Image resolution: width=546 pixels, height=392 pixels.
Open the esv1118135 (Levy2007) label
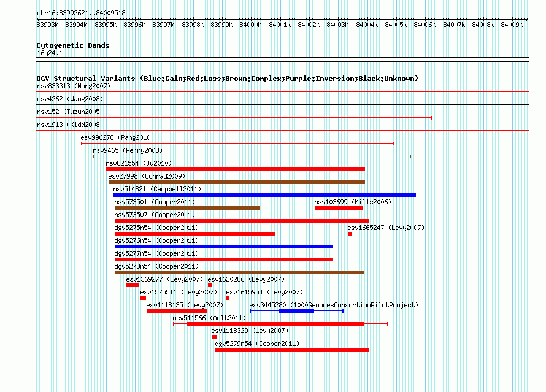[185, 305]
